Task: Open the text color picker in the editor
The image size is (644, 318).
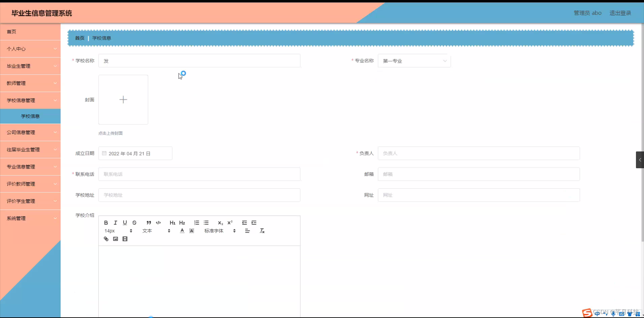Action: point(182,231)
